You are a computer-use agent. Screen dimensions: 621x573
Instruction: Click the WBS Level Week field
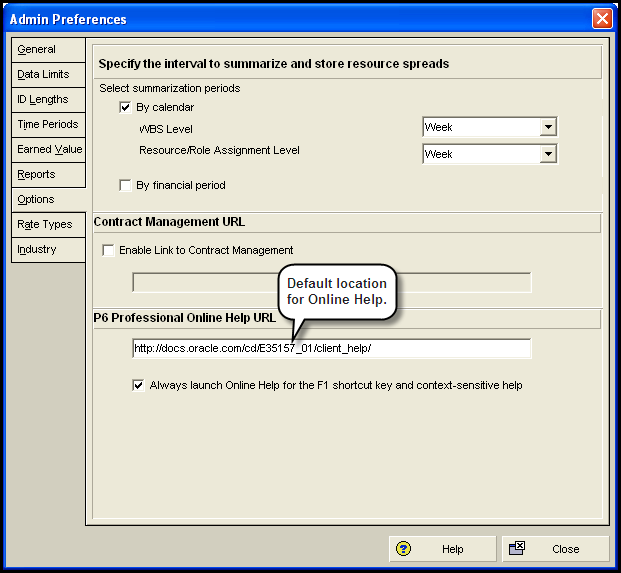490,127
